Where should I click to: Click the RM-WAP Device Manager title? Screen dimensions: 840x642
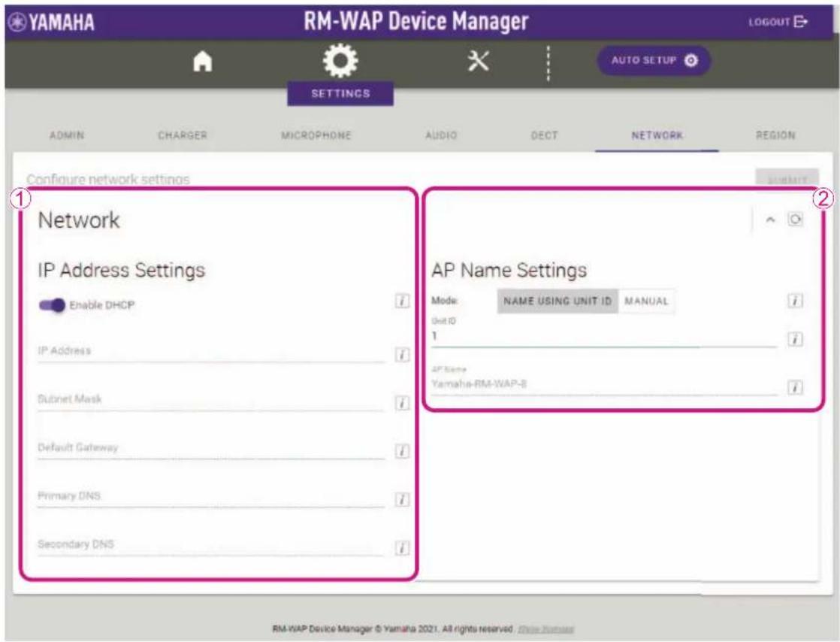coord(416,22)
